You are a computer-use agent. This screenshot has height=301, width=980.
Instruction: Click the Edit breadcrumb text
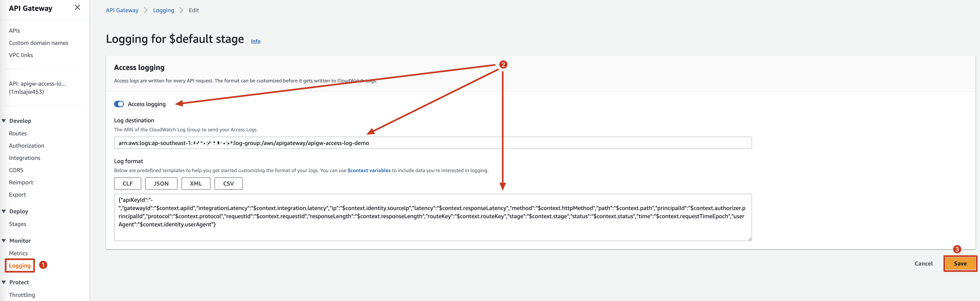pos(194,10)
